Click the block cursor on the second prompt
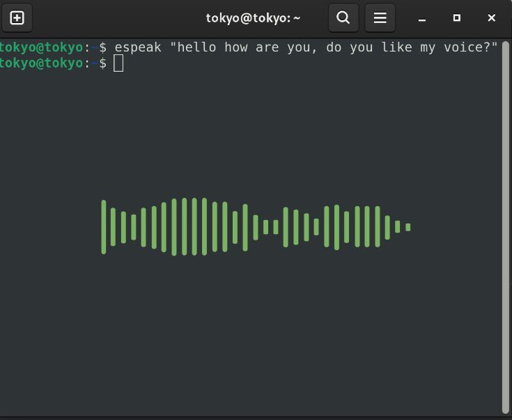The image size is (512, 420). coord(118,63)
